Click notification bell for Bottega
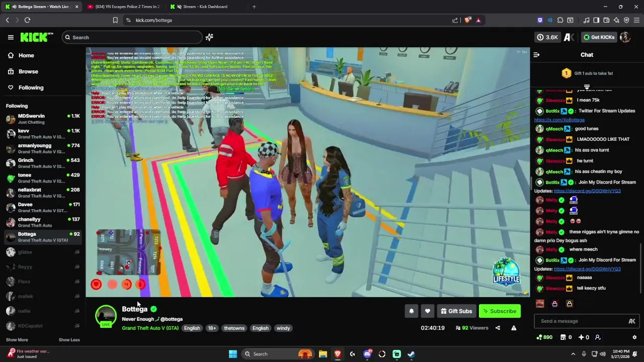The width and height of the screenshot is (644, 362). coord(412,311)
